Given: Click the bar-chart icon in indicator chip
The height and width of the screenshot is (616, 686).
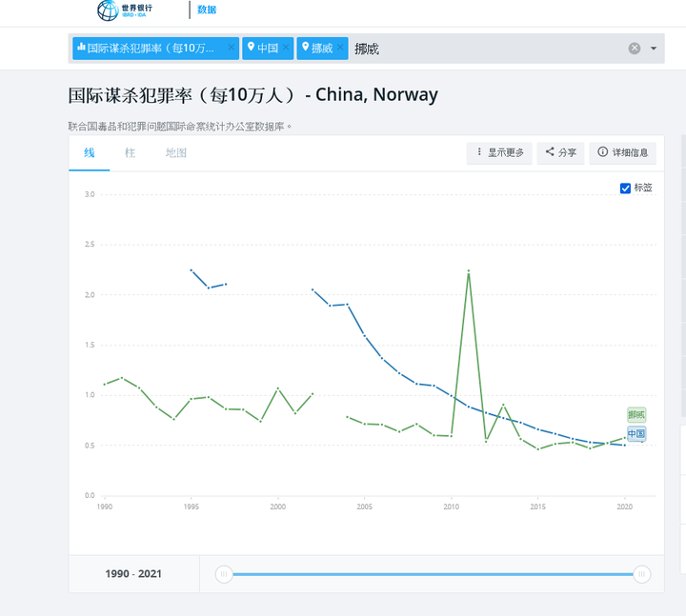Looking at the screenshot, I should pos(81,47).
